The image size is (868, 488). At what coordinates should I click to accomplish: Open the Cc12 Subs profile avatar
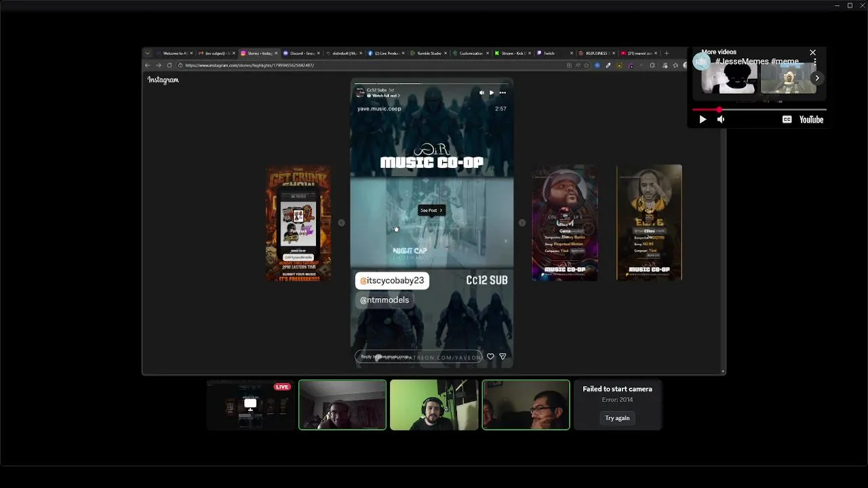click(359, 92)
